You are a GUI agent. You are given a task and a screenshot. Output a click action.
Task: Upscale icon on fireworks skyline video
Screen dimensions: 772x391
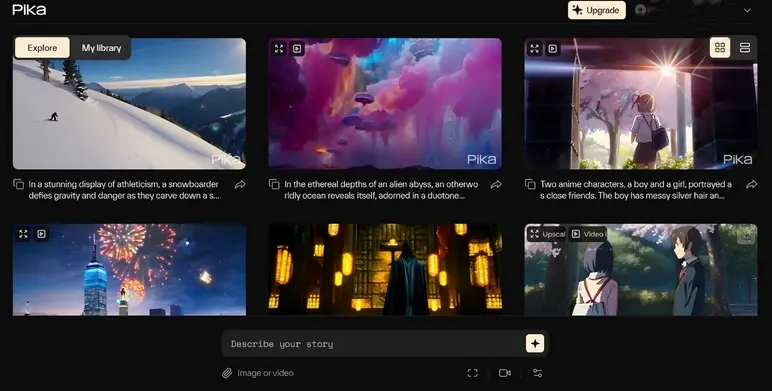(23, 234)
